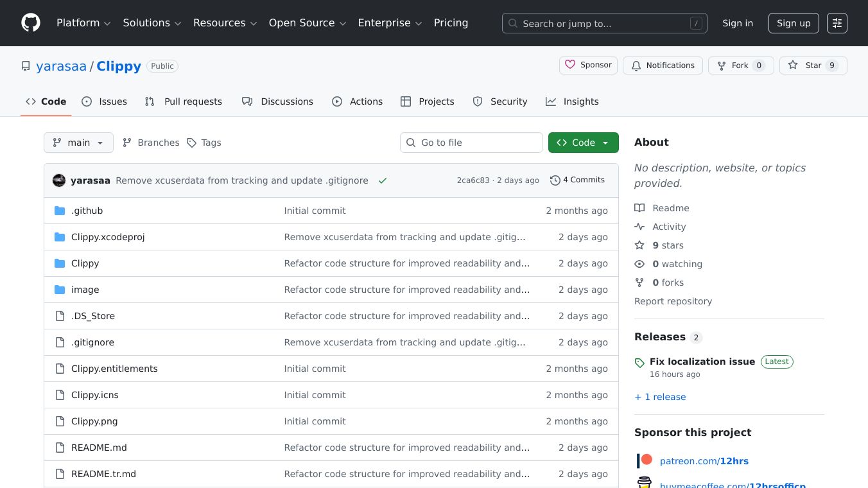Click inside the Go to file search box

[x=472, y=142]
